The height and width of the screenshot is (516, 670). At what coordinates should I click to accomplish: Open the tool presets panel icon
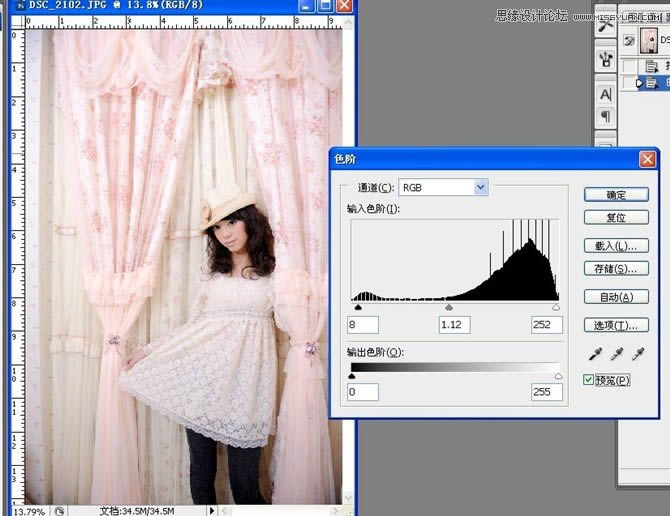pos(605,26)
